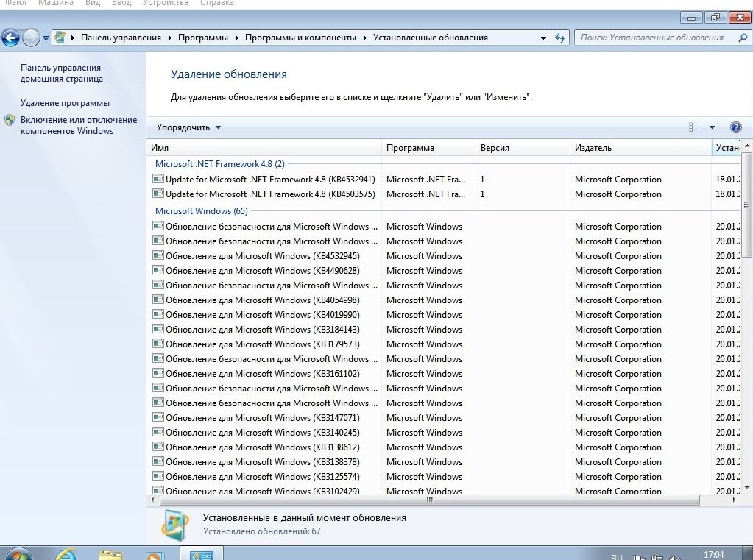Select Обновление для Microsoft Windows (KB4019990)

point(262,314)
